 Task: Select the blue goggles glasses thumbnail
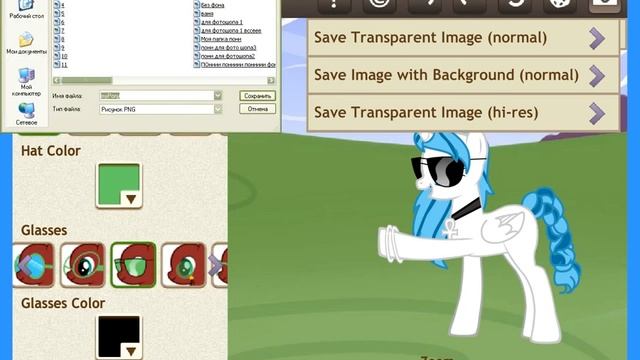tap(34, 265)
